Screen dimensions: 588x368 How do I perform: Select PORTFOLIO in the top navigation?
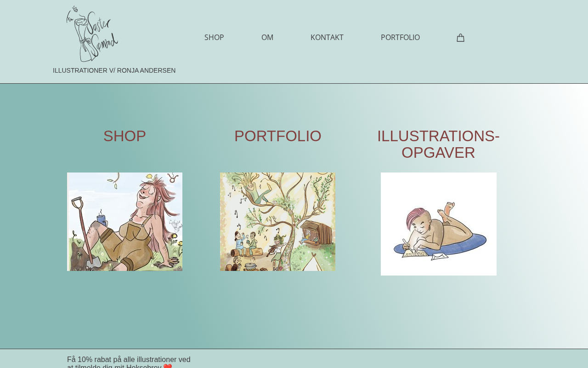[400, 38]
